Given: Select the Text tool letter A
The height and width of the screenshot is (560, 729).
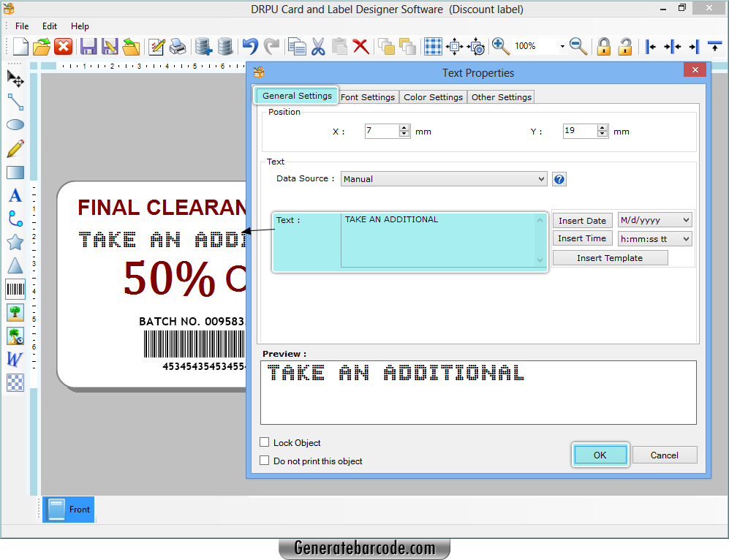Looking at the screenshot, I should coord(15,196).
